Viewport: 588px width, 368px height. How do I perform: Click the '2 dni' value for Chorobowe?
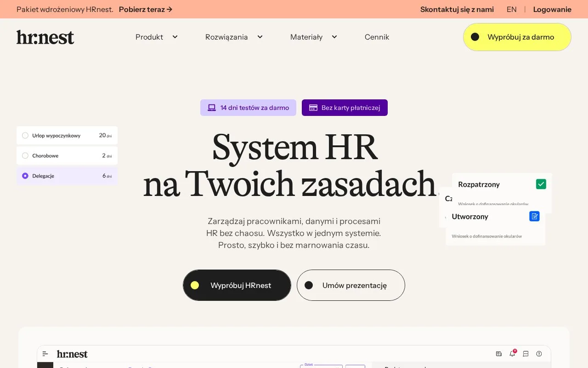pos(107,155)
